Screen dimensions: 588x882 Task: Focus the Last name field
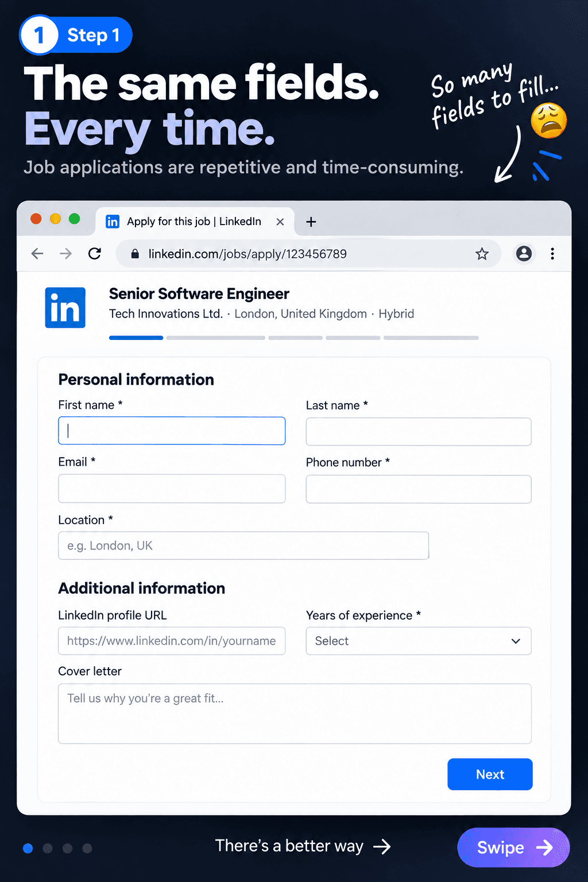point(419,431)
